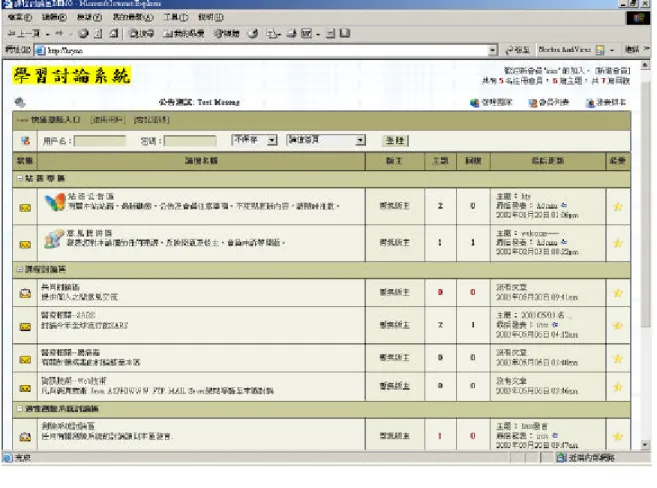Click the MSN butterfly icon in the first forum
657x488 pixels.
pyautogui.click(x=55, y=202)
